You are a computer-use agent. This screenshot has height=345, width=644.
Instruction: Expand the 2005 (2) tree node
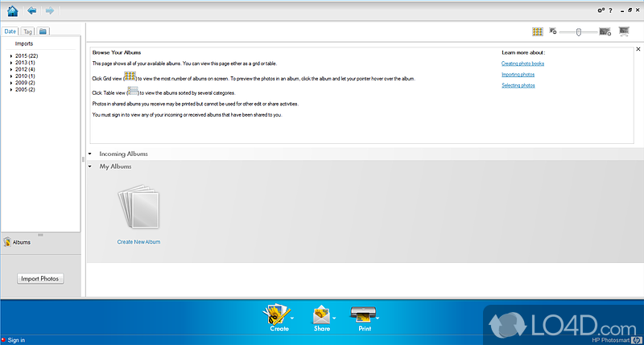click(11, 89)
